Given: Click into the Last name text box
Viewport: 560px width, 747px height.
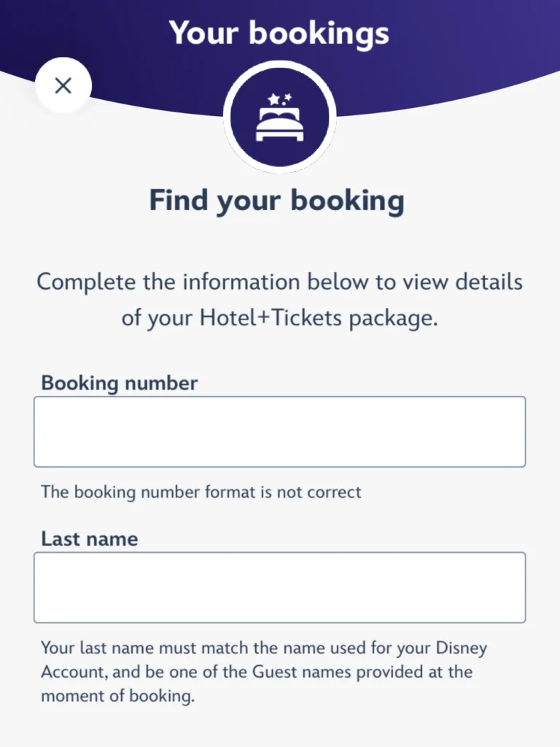Looking at the screenshot, I should pos(279,587).
